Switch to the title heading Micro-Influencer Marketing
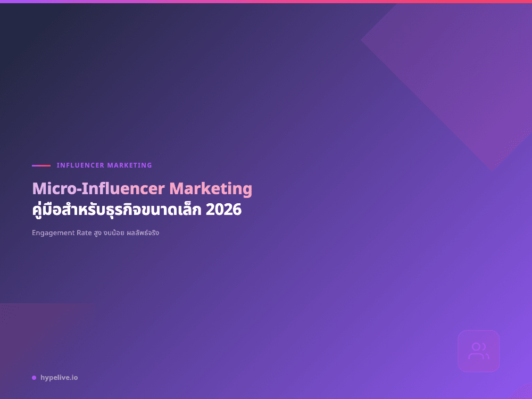 click(x=143, y=188)
